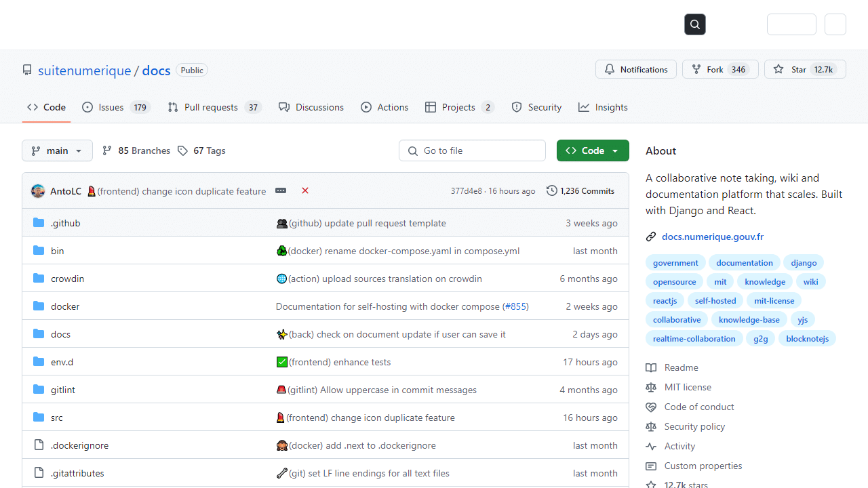The width and height of the screenshot is (868, 488).
Task: Click the self-hosted topic tag
Action: 715,300
